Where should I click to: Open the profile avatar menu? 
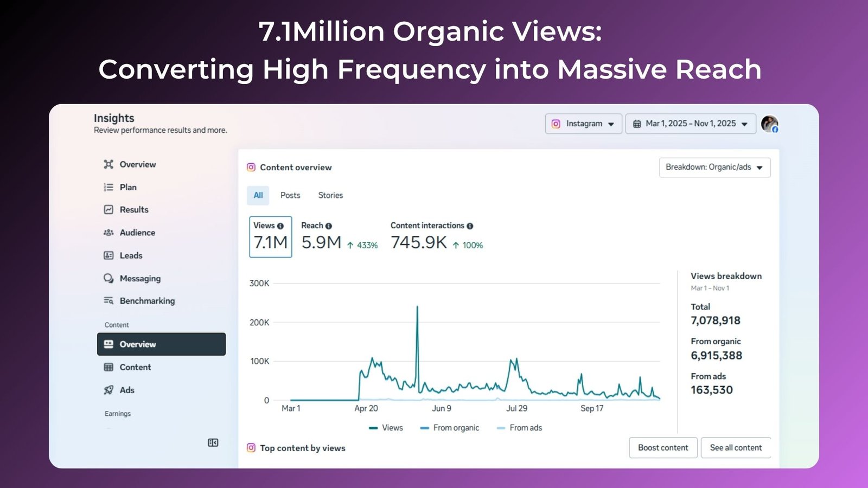[769, 124]
